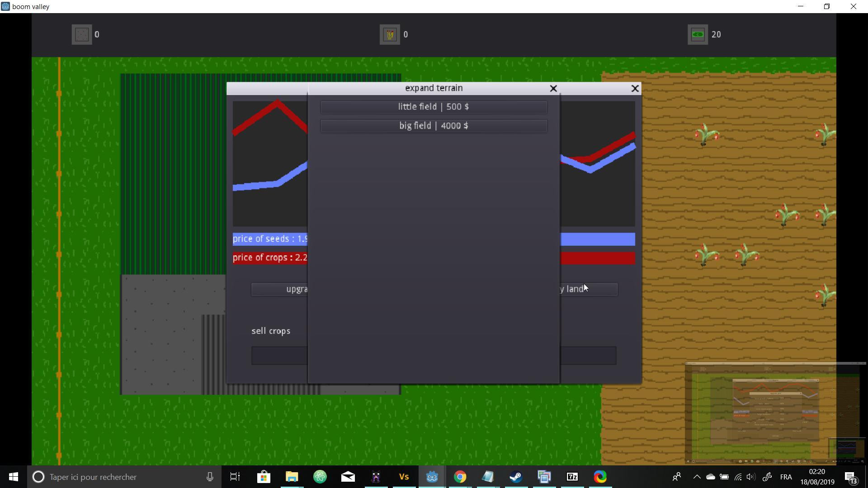Click the money icon in top bar

tap(698, 34)
